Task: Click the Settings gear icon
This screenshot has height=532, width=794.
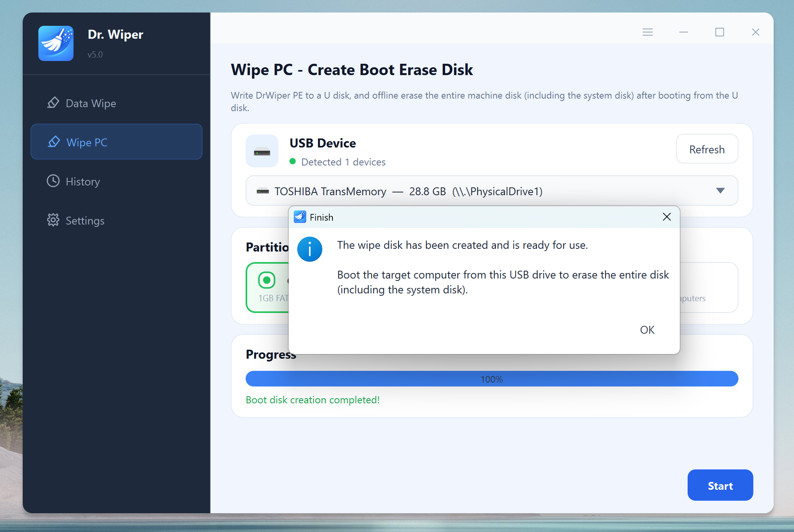Action: point(53,220)
